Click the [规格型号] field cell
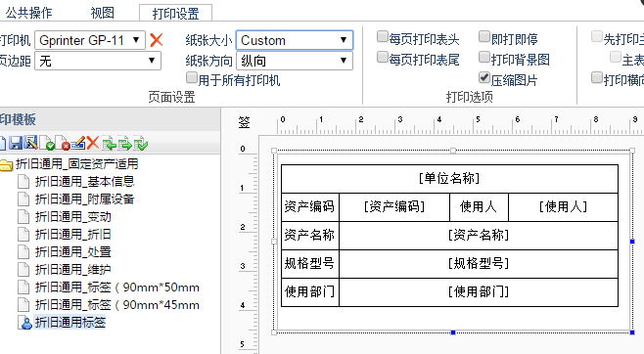This screenshot has height=354, width=644. pos(479,264)
